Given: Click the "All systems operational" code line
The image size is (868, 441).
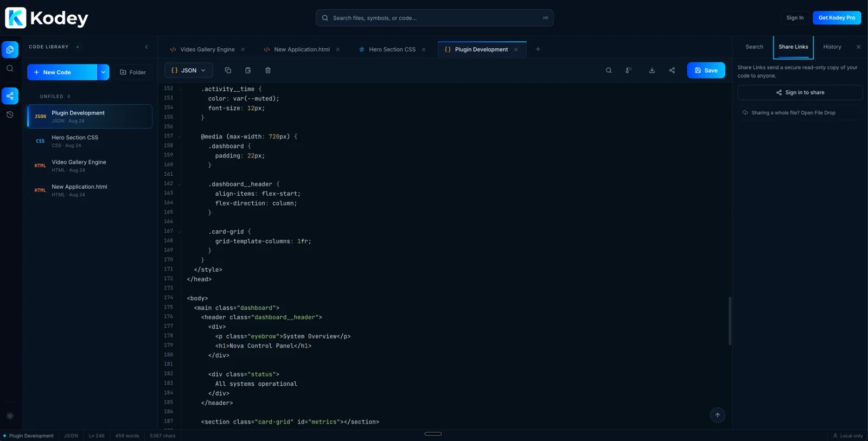Looking at the screenshot, I should pos(256,384).
